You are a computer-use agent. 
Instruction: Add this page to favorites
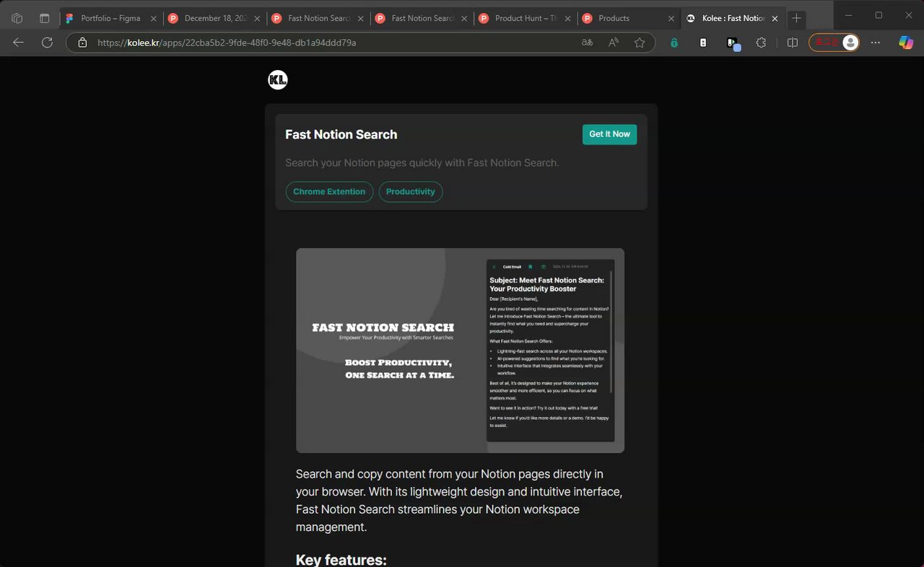coord(640,43)
